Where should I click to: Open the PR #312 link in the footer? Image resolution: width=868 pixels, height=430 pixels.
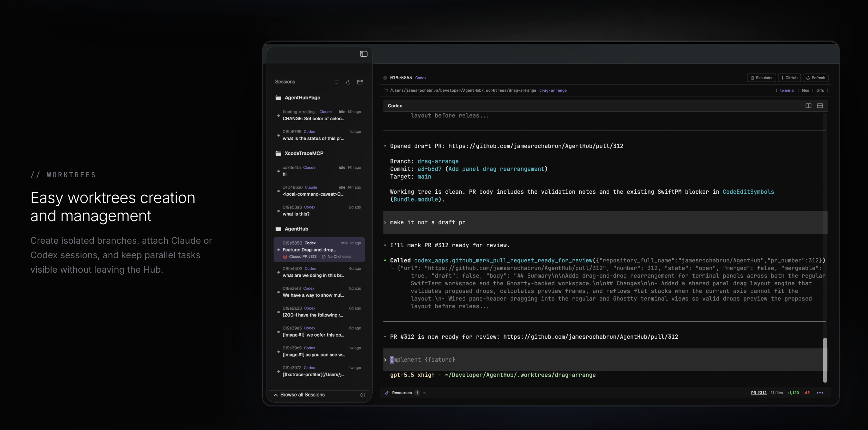point(758,393)
